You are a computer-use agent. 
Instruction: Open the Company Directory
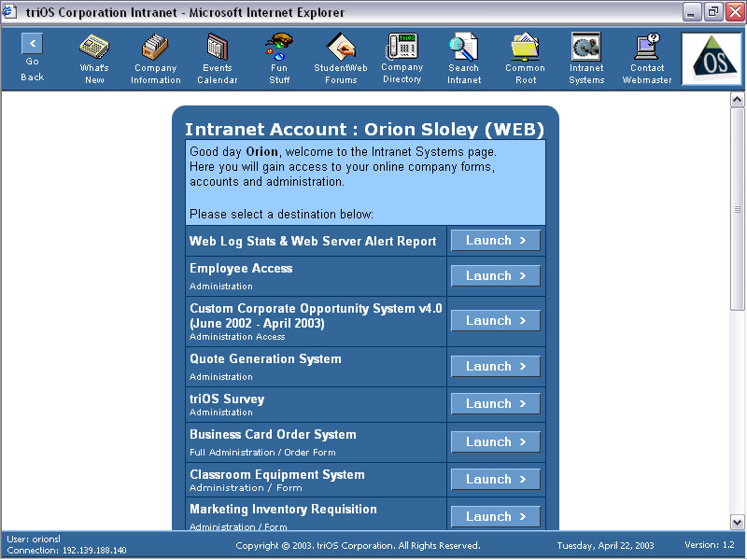click(x=402, y=58)
